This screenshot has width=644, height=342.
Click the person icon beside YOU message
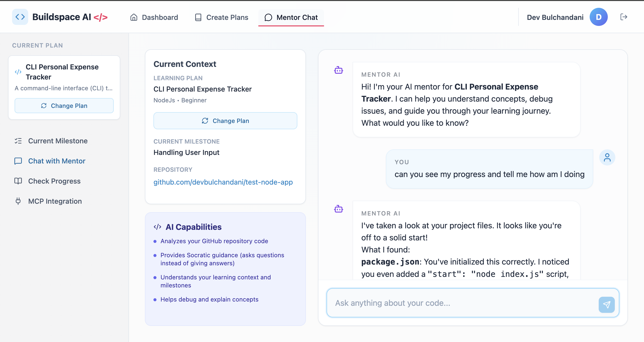pyautogui.click(x=607, y=158)
